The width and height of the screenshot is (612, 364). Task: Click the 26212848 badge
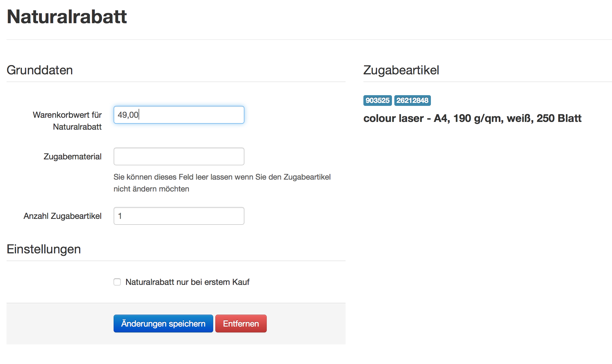[x=412, y=101]
